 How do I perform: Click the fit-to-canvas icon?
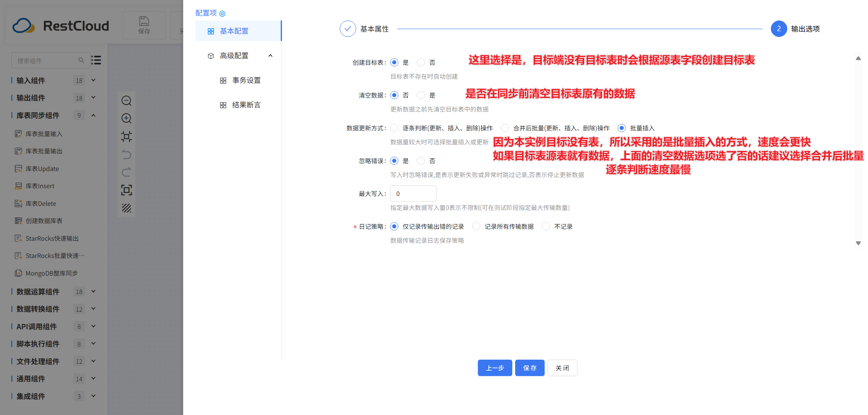pyautogui.click(x=126, y=136)
